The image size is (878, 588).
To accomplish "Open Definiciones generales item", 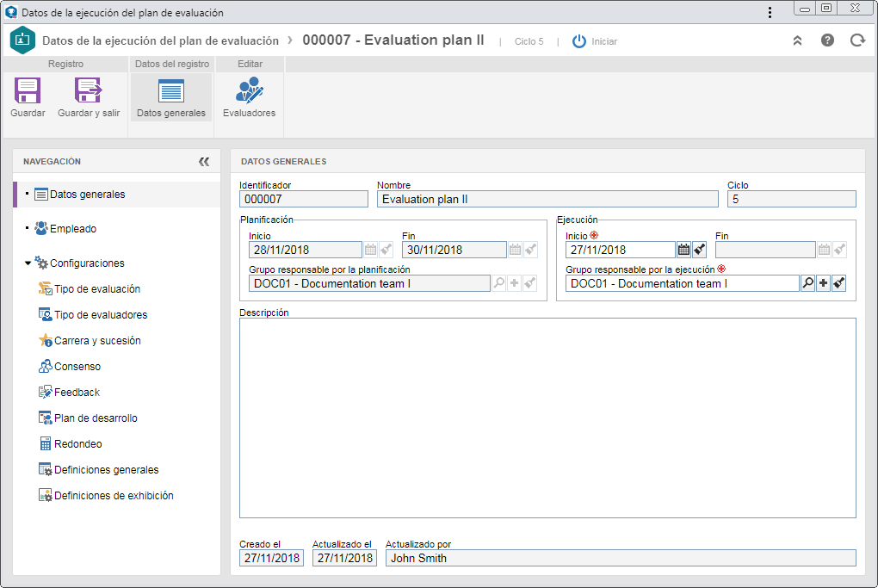I will click(107, 469).
